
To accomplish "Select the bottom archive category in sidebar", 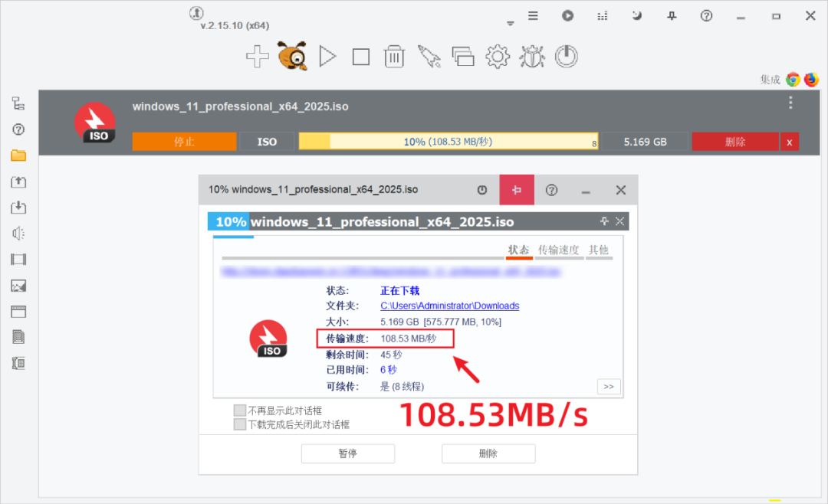I will click(18, 363).
